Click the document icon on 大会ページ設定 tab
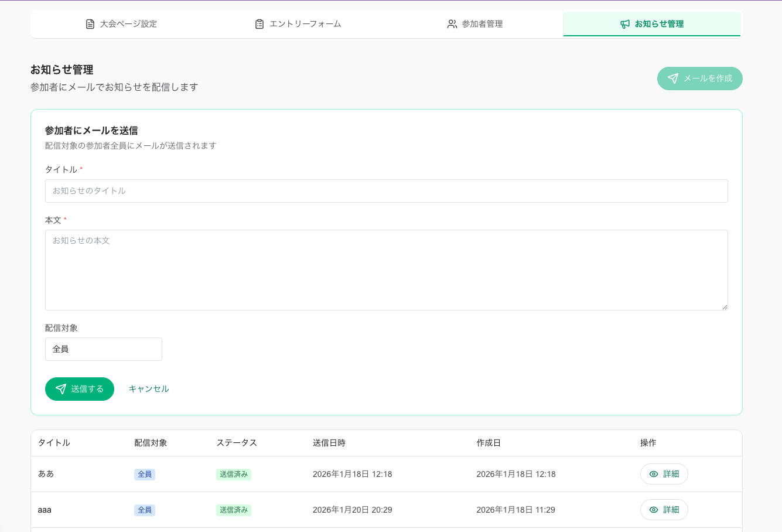This screenshot has height=532, width=782. click(x=90, y=24)
